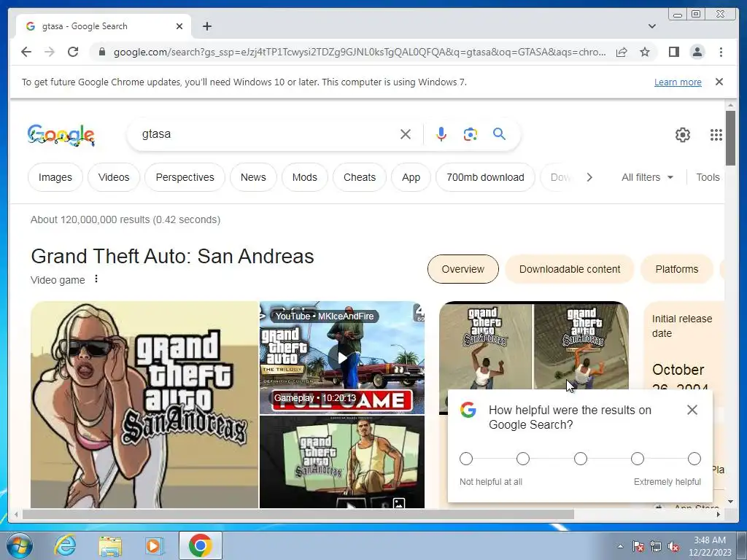This screenshot has width=747, height=560.
Task: Select the Cheats filter chip
Action: click(x=360, y=177)
